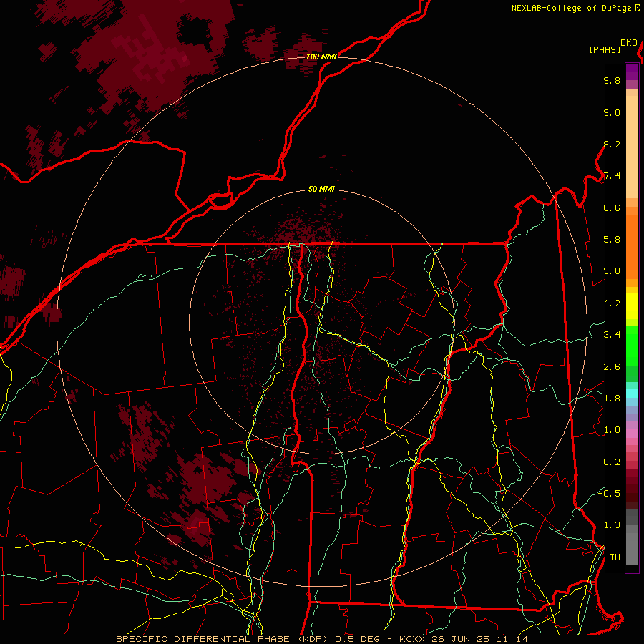Click the 5.8 value on the legend

pos(612,240)
